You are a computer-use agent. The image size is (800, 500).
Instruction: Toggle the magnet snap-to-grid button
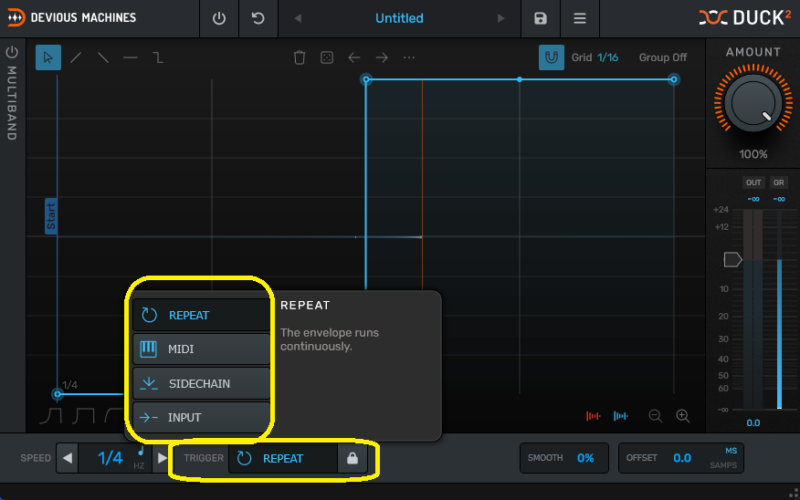tap(551, 57)
